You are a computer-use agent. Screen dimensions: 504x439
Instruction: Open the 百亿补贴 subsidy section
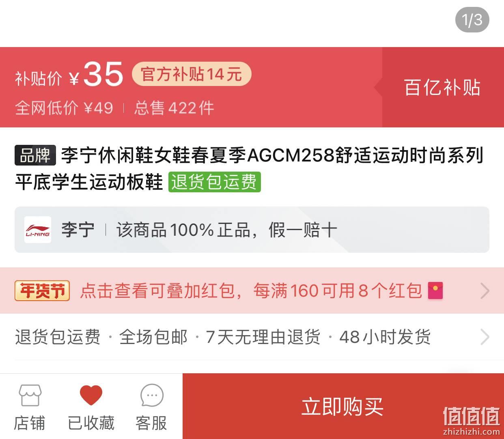coord(443,87)
